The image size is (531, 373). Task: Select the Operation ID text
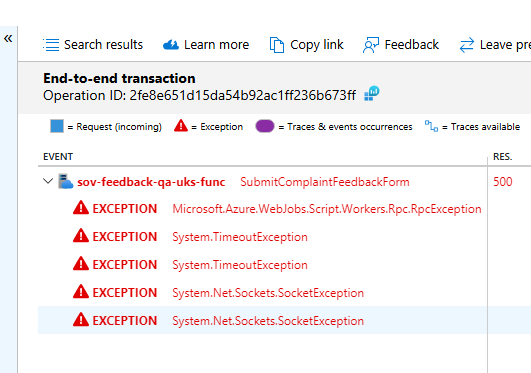coord(199,96)
